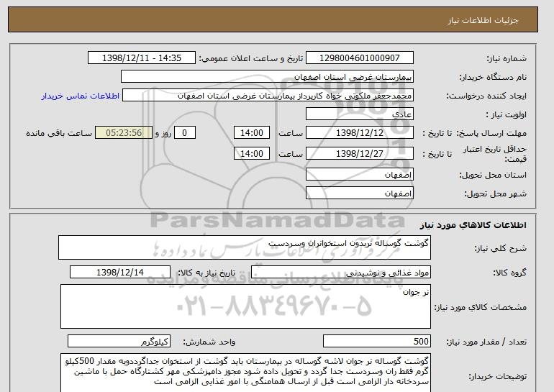Click the label استان محل تحویل
The image size is (554, 392).
493,176
